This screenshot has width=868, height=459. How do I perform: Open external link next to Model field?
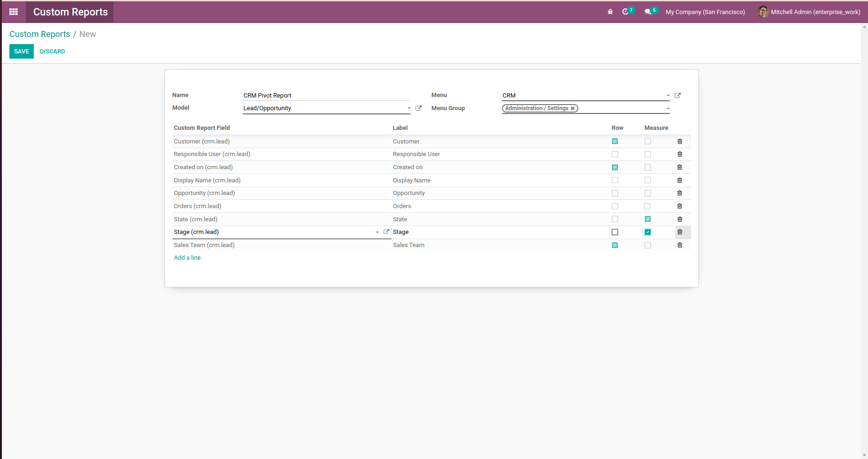(x=419, y=108)
